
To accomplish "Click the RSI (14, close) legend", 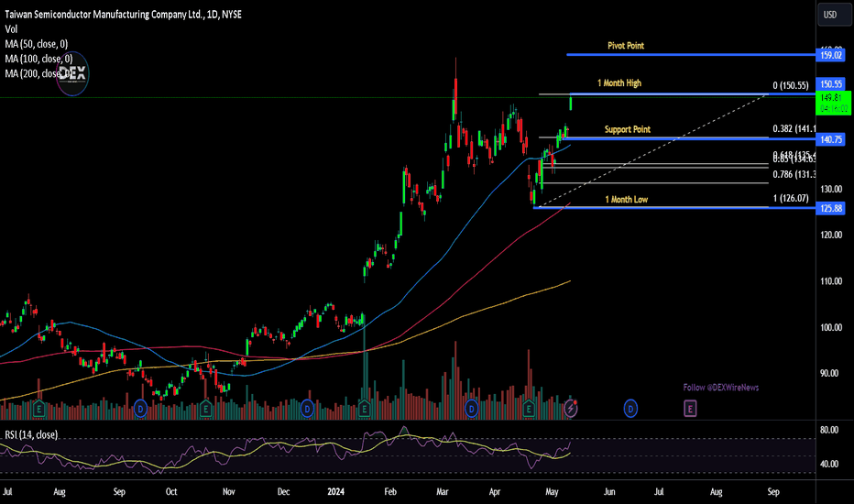I will click(x=31, y=434).
